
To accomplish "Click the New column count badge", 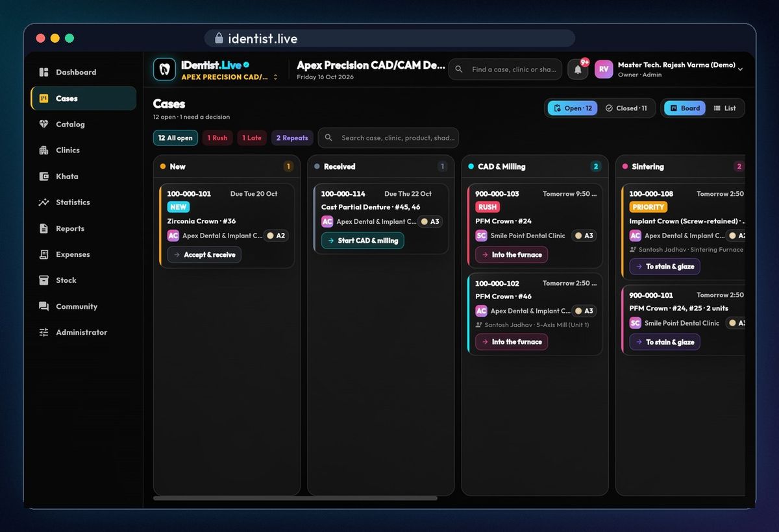I will coord(288,167).
